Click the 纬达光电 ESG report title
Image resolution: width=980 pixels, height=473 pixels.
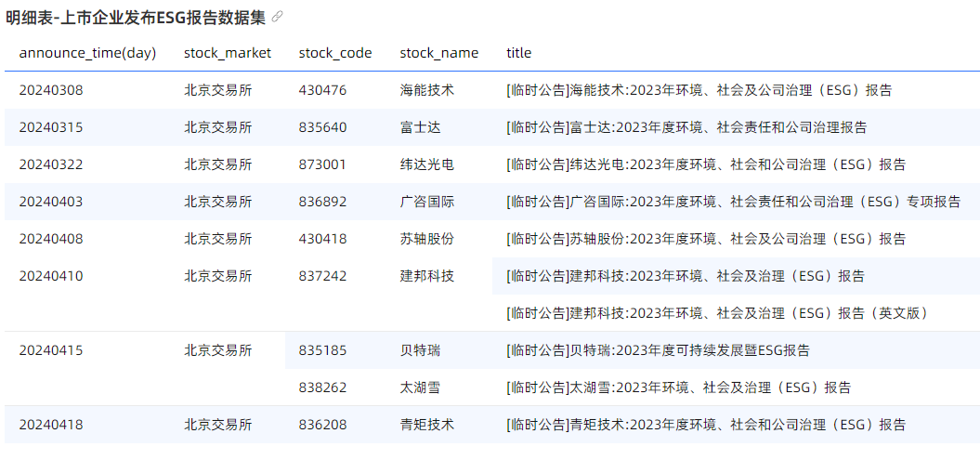click(x=706, y=165)
